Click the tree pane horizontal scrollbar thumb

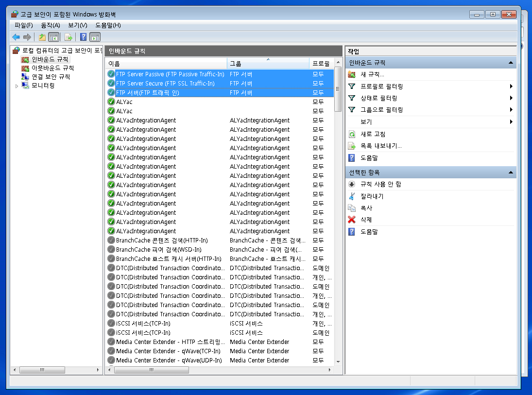click(x=42, y=370)
